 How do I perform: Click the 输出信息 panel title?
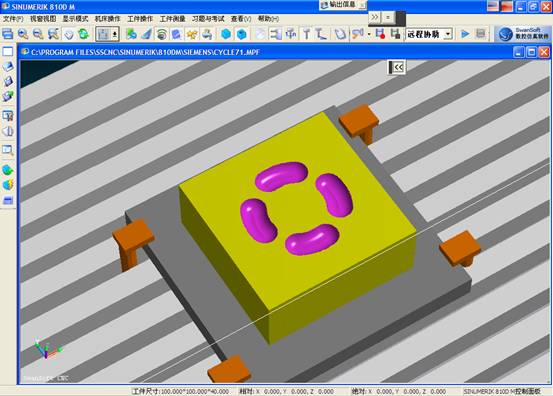pyautogui.click(x=343, y=5)
